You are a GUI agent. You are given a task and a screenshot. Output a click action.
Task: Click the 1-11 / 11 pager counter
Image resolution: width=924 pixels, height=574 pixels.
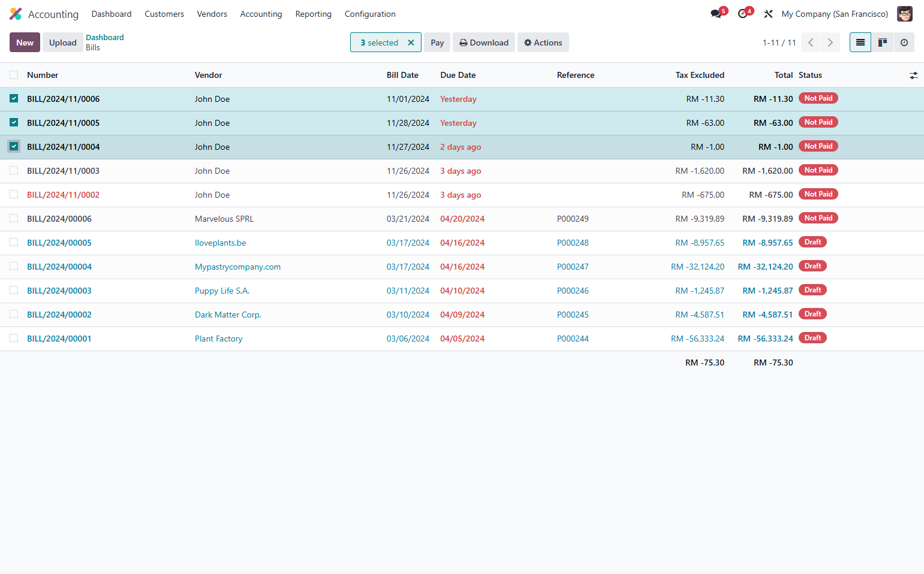(x=779, y=43)
